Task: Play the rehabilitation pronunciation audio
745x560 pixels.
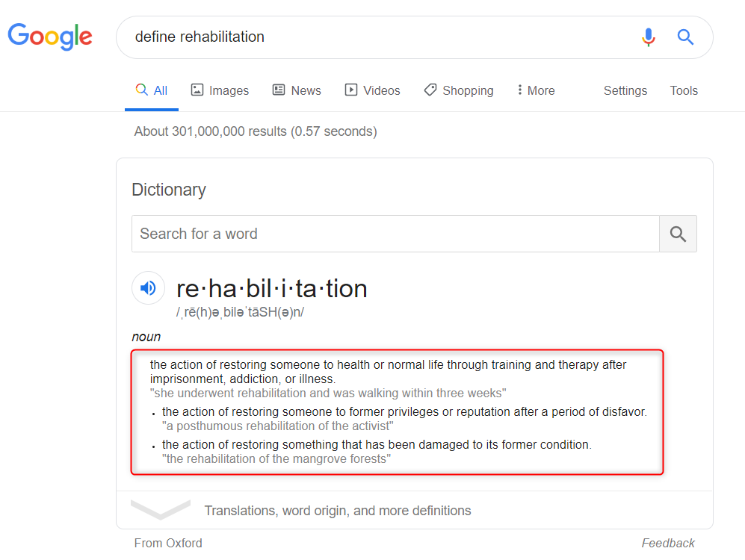Action: (148, 288)
